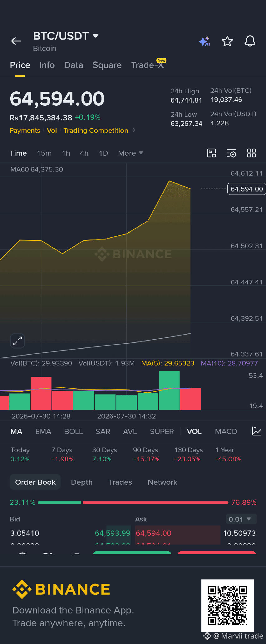266x644 pixels.
Task: Open the Trade-X tab
Action: tap(148, 65)
